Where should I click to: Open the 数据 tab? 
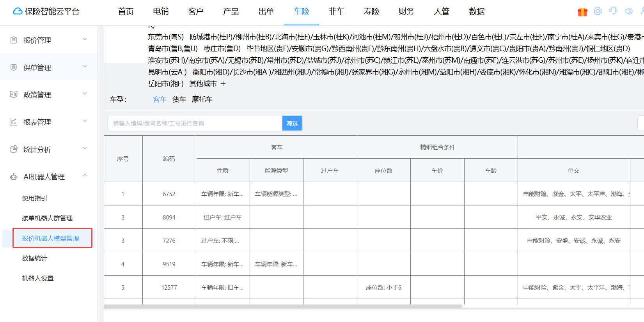[477, 12]
